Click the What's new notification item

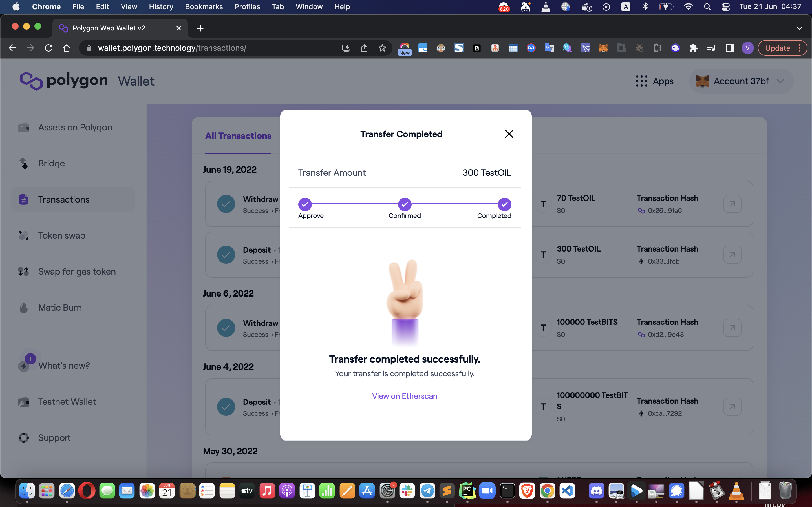pos(64,366)
